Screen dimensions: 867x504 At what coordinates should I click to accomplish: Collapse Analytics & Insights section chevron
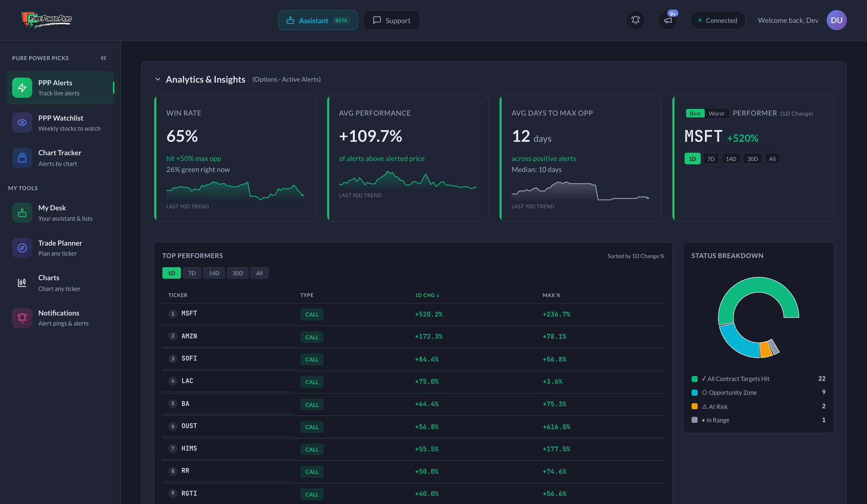[x=158, y=79]
